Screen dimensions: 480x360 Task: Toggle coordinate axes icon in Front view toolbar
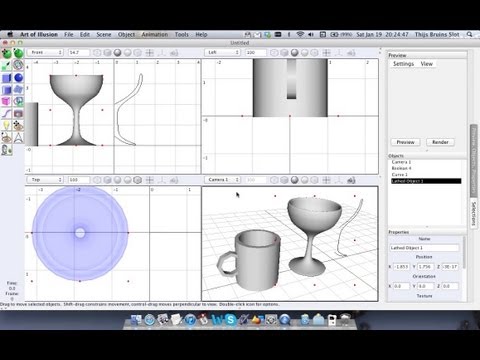(x=162, y=53)
